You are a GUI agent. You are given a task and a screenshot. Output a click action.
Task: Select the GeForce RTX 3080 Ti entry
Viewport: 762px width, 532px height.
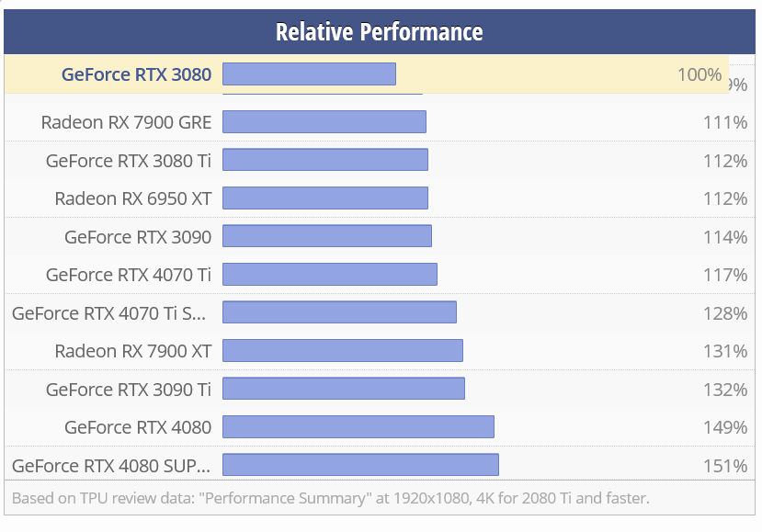(129, 161)
